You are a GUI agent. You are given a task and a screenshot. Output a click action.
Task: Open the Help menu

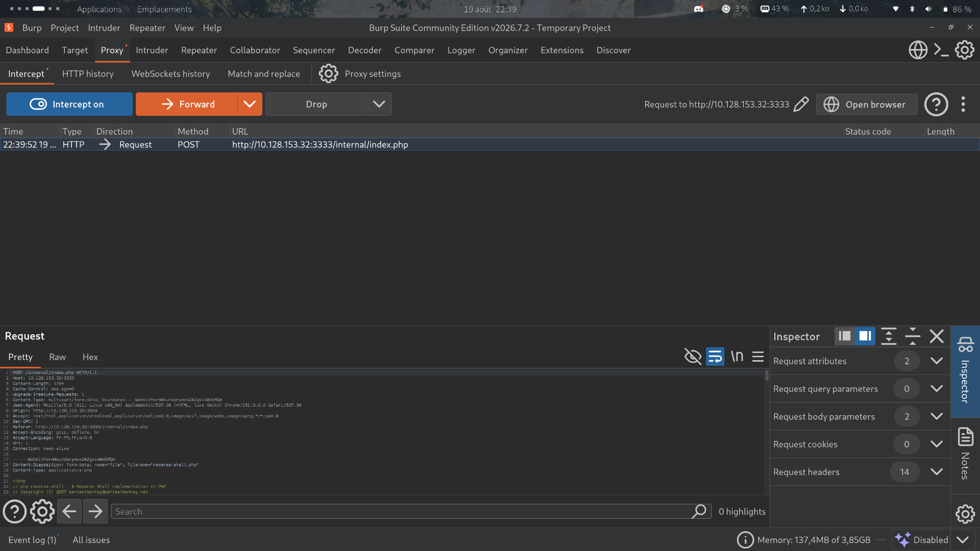[212, 28]
